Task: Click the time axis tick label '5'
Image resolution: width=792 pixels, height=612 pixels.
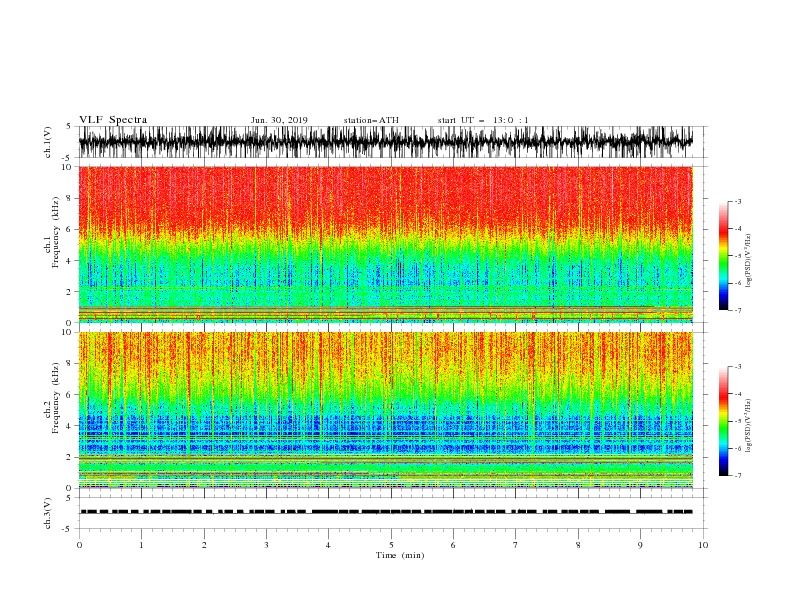Action: tap(391, 545)
